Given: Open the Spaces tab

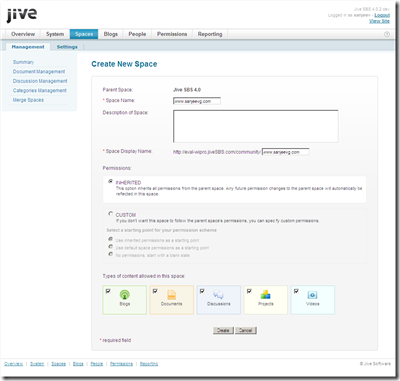Looking at the screenshot, I should pyautogui.click(x=84, y=34).
